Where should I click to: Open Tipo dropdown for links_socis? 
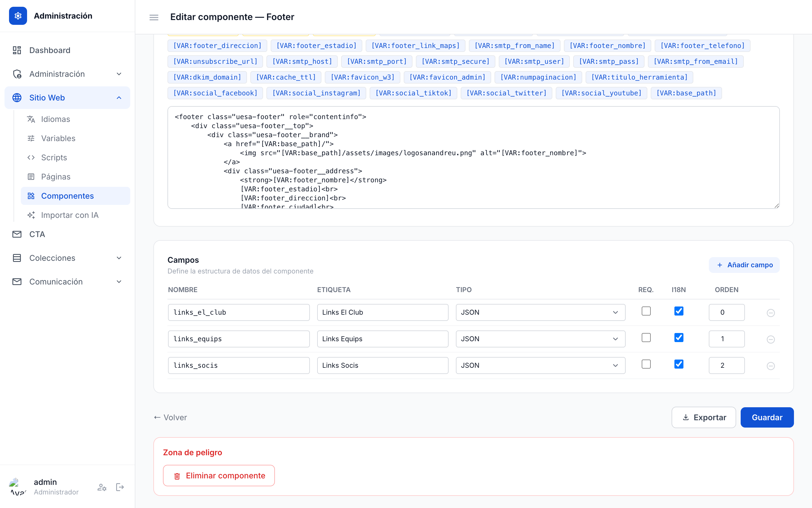(x=540, y=365)
